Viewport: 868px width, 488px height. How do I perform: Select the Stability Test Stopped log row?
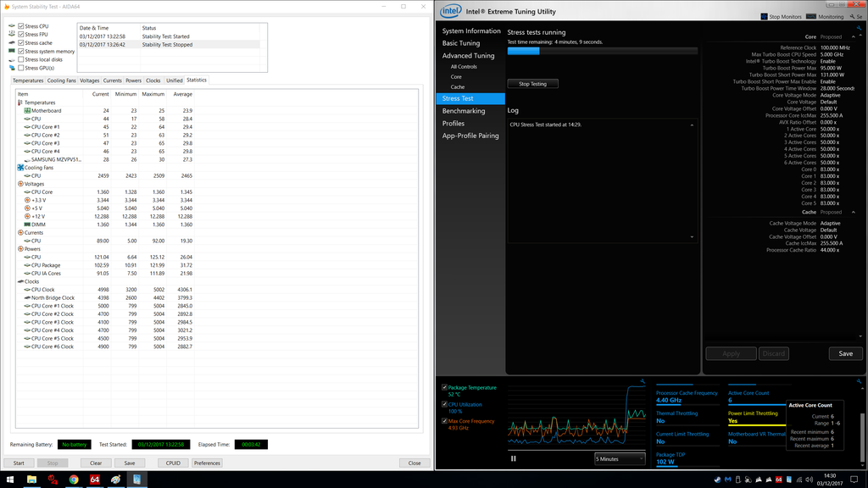[169, 45]
